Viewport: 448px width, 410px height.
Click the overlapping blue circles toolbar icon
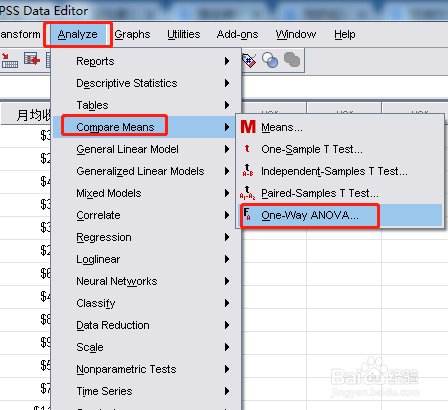pos(270,60)
